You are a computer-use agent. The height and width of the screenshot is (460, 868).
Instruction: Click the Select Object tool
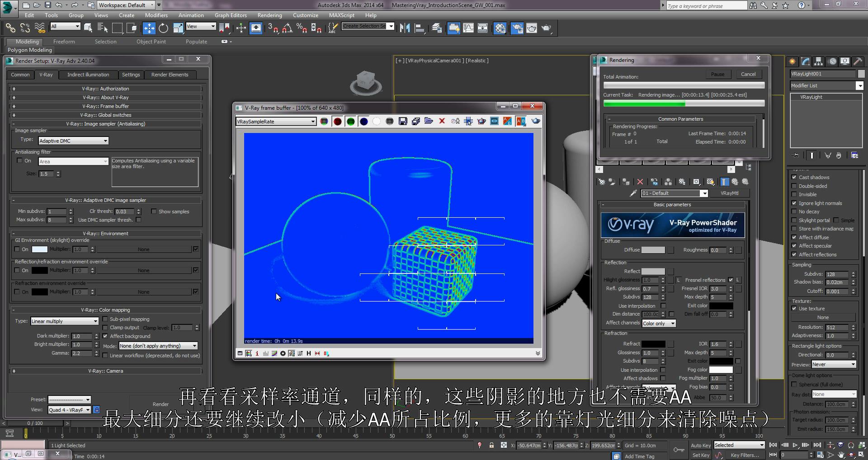pyautogui.click(x=88, y=28)
